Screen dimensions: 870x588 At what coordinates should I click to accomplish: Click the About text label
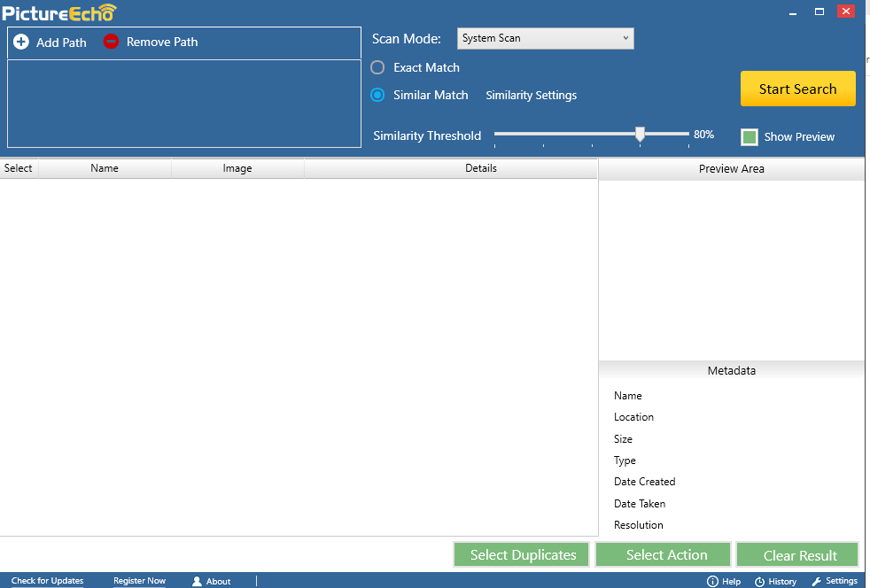(x=218, y=581)
